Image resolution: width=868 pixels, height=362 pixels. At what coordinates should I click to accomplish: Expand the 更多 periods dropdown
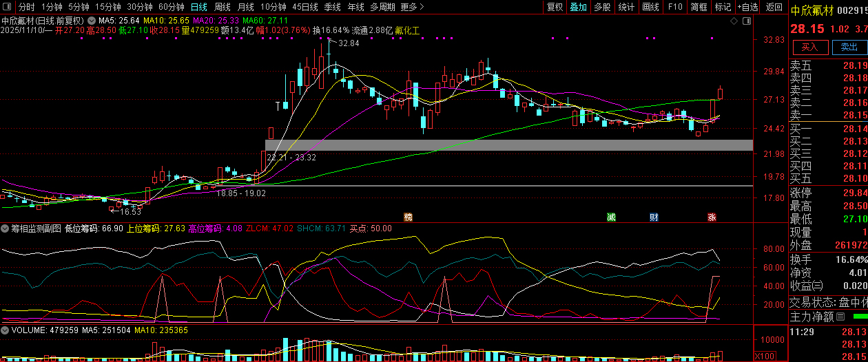[411, 7]
